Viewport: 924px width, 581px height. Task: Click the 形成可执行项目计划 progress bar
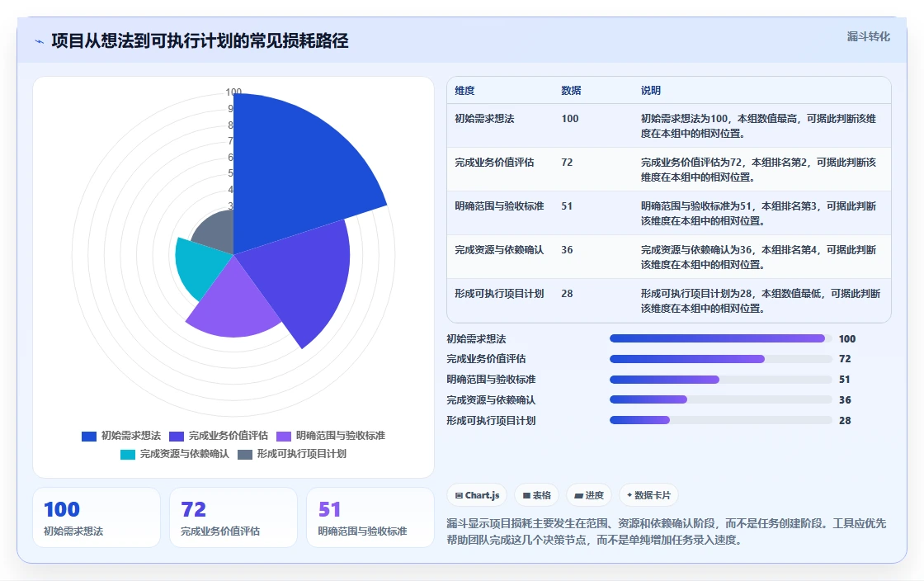(721, 420)
